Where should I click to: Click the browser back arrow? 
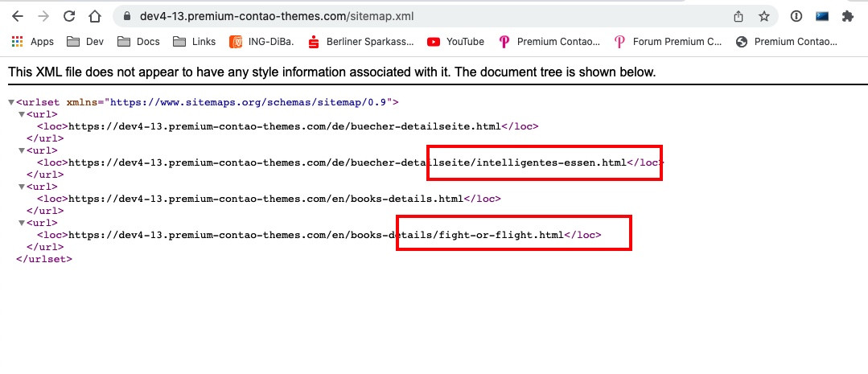17,16
